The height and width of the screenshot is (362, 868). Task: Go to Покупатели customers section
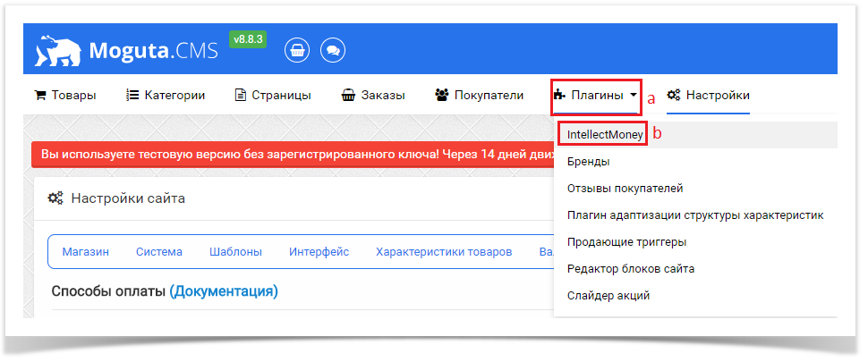click(x=479, y=95)
